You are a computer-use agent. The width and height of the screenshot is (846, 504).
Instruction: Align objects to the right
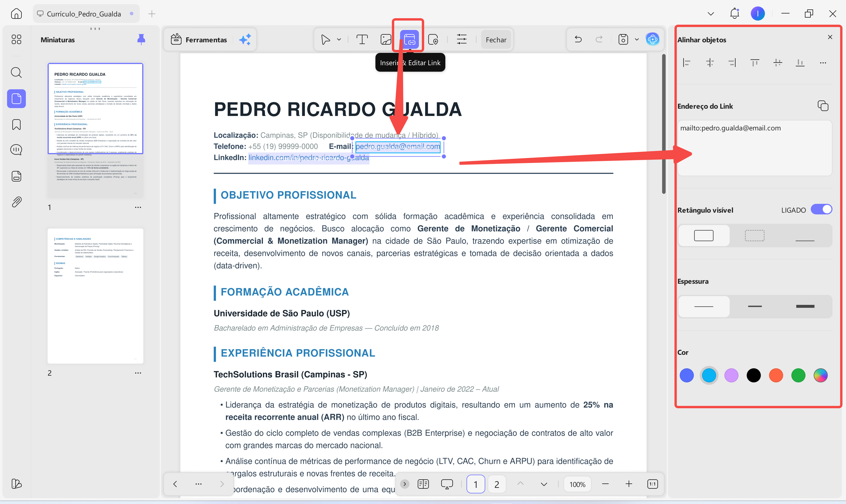pyautogui.click(x=732, y=63)
